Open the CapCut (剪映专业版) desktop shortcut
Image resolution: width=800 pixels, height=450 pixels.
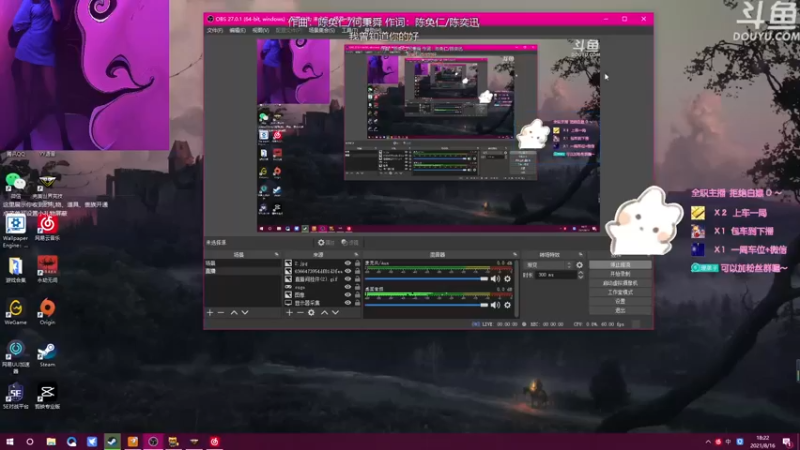tap(47, 396)
